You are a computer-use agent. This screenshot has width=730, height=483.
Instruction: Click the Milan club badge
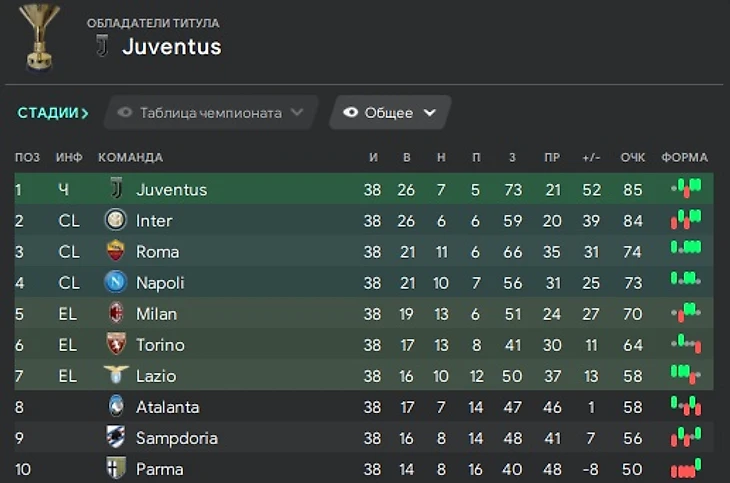116,314
